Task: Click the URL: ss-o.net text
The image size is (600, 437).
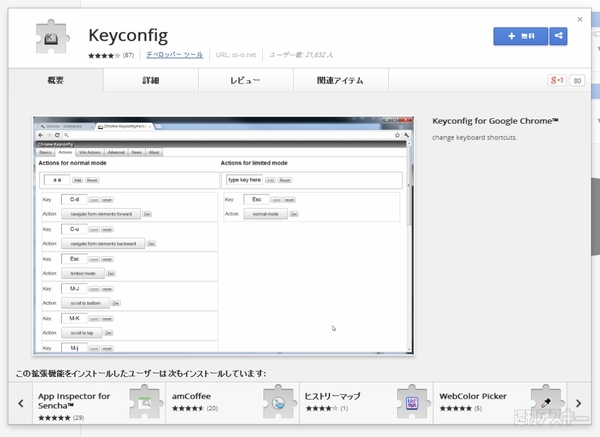Action: click(x=236, y=55)
